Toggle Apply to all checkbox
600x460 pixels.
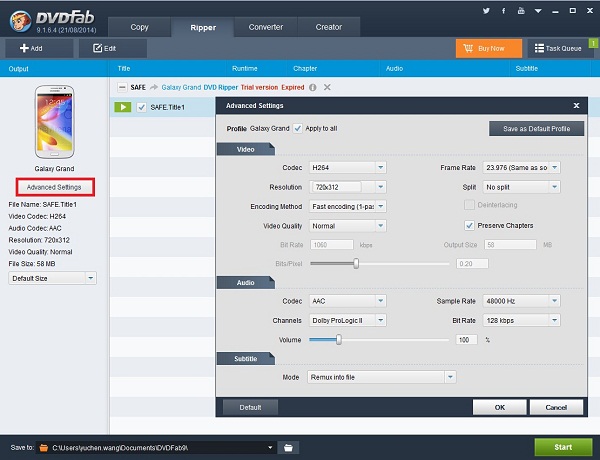(x=298, y=129)
